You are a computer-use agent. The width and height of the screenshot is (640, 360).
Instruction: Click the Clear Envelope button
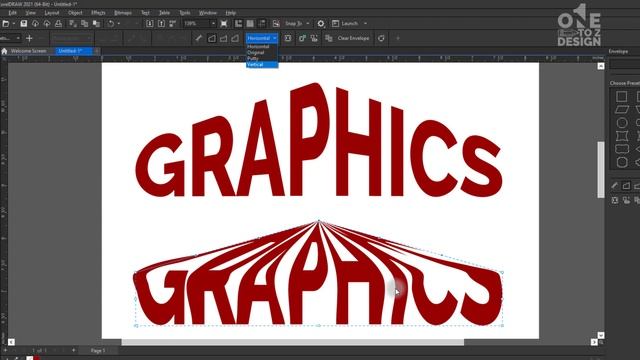[x=353, y=38]
